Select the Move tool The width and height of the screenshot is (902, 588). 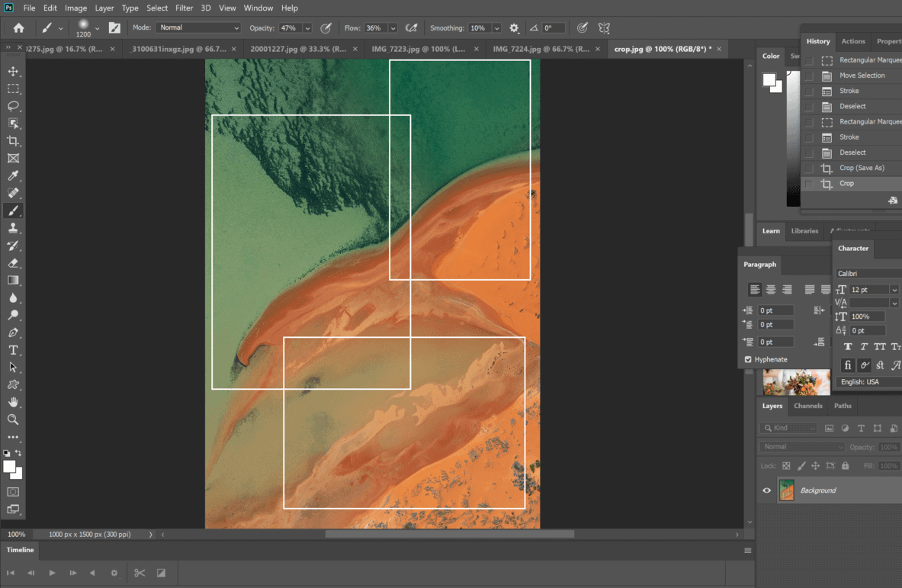click(13, 71)
